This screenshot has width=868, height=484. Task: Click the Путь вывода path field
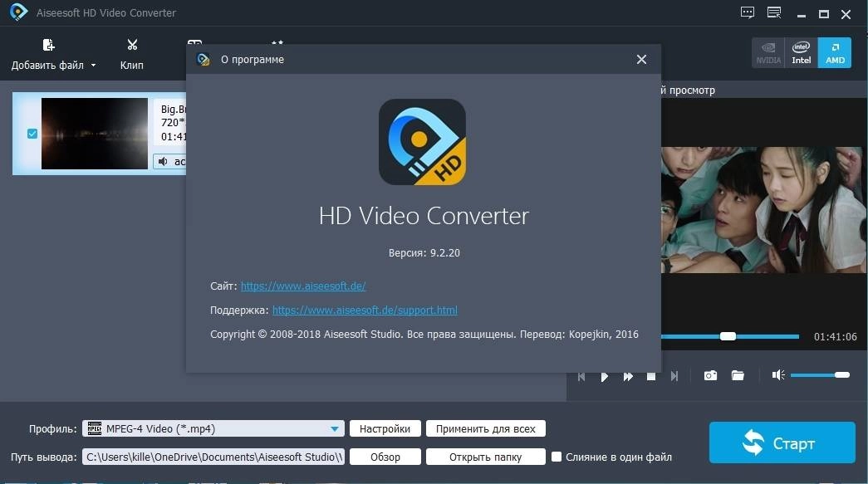[213, 457]
